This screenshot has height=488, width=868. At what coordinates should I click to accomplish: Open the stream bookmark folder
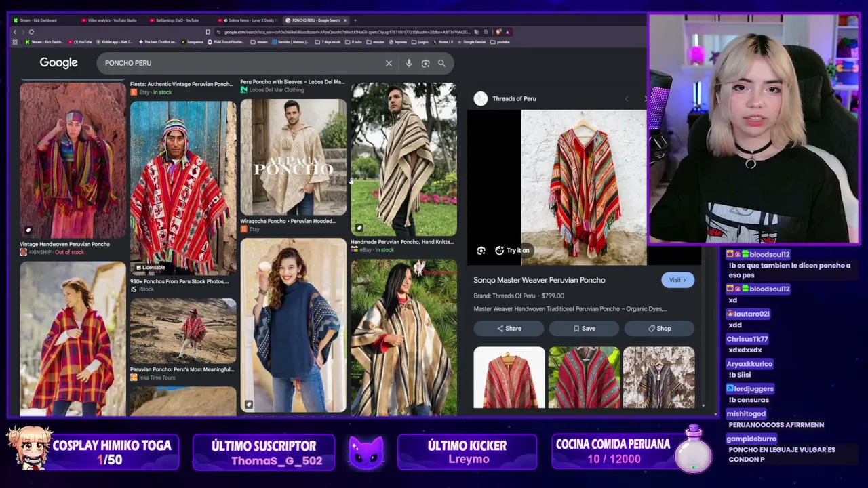click(x=260, y=42)
